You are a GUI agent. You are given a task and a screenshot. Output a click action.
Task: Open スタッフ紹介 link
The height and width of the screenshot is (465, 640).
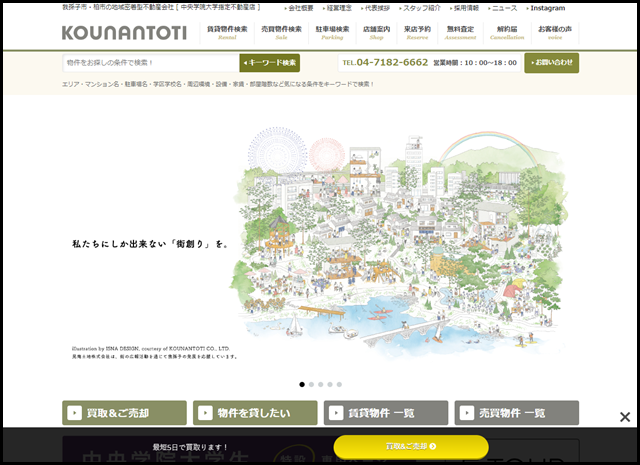click(x=420, y=8)
